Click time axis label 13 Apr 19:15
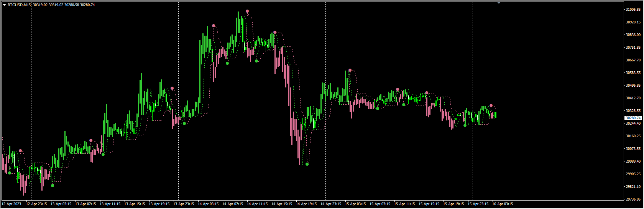644x209 pixels. (x=159, y=204)
